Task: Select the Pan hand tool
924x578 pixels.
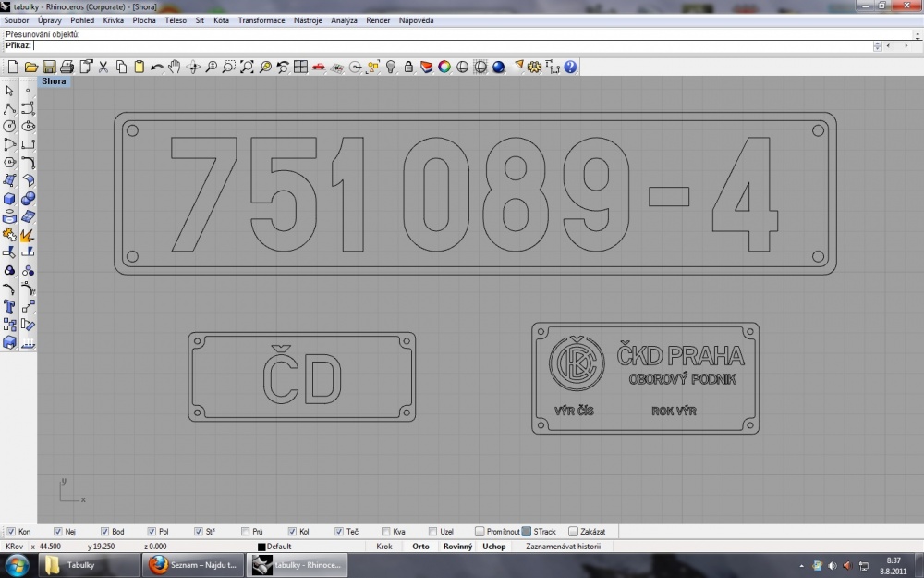Action: tap(175, 68)
